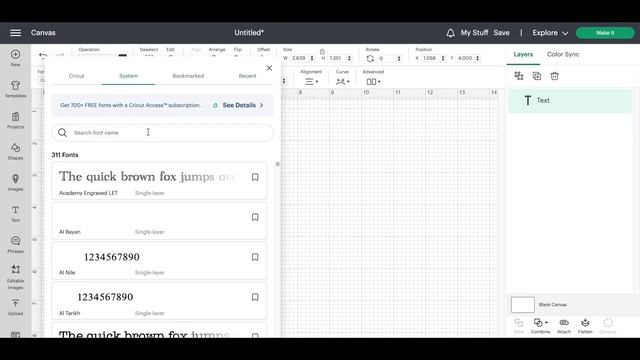Click the Rotate icon
The height and width of the screenshot is (360, 640).
point(370,58)
